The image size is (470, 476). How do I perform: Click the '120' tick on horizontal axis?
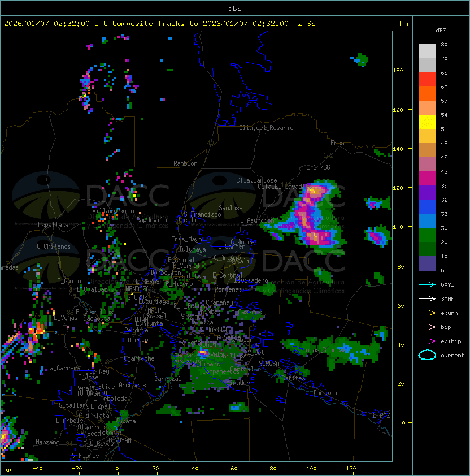351,469
